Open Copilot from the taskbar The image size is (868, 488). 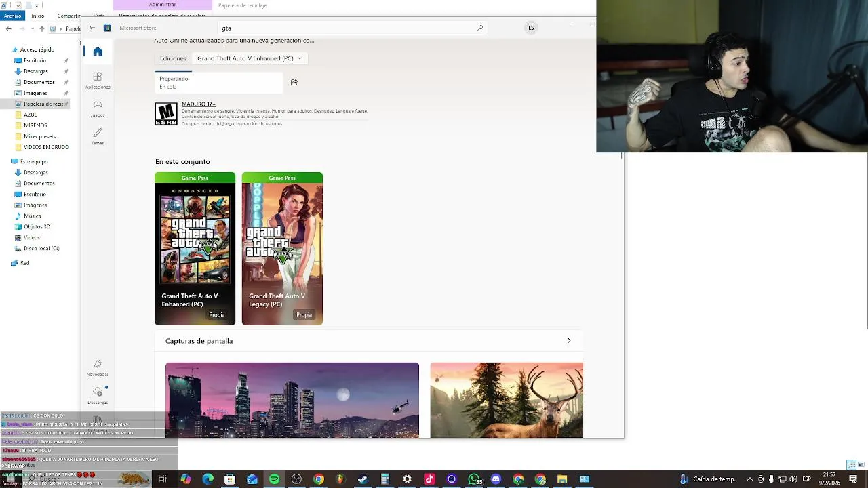[185, 479]
